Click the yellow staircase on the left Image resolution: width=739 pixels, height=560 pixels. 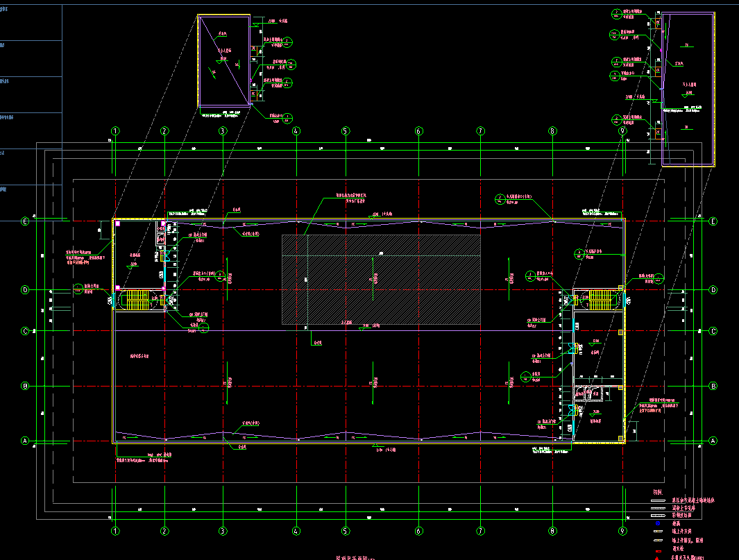point(138,300)
